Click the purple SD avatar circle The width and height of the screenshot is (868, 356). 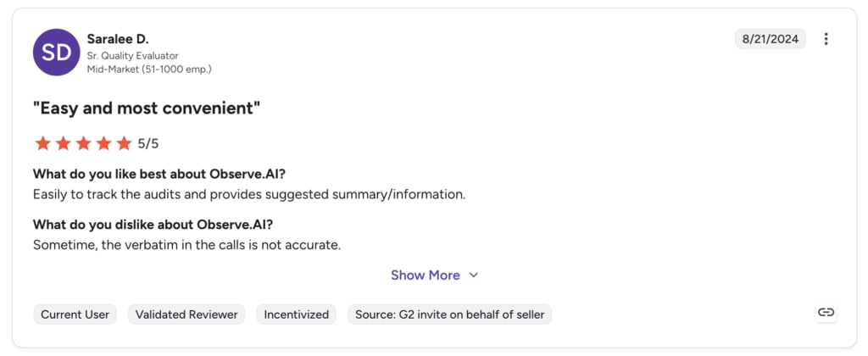point(57,53)
